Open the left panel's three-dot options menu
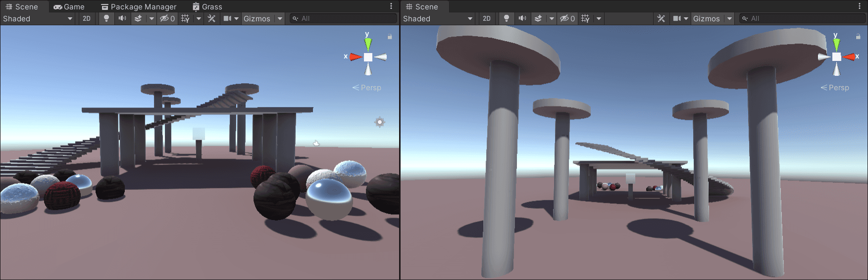This screenshot has width=868, height=280. click(391, 6)
